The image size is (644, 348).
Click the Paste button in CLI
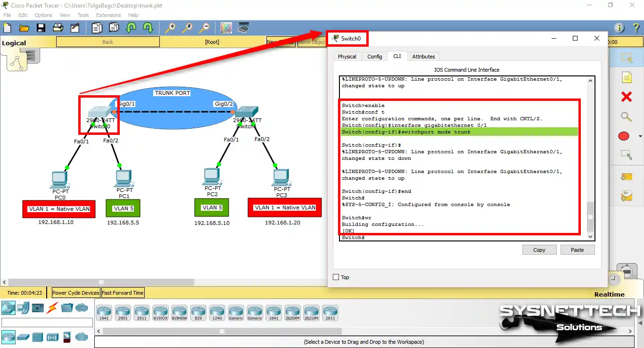(577, 250)
